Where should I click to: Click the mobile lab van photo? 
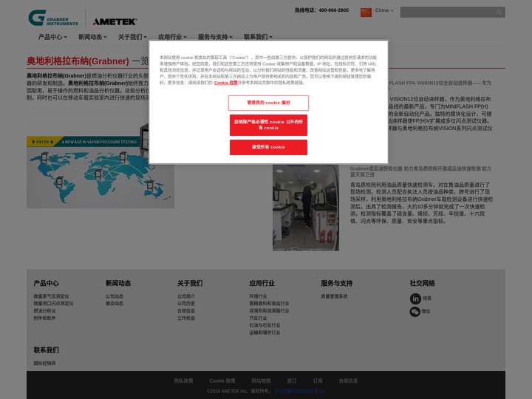click(x=306, y=208)
